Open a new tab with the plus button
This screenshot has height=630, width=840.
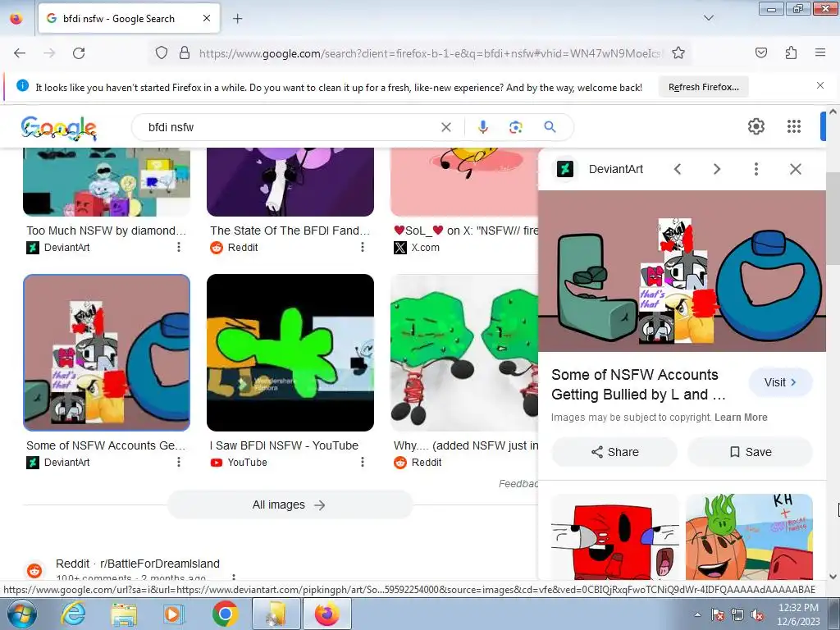click(x=238, y=19)
